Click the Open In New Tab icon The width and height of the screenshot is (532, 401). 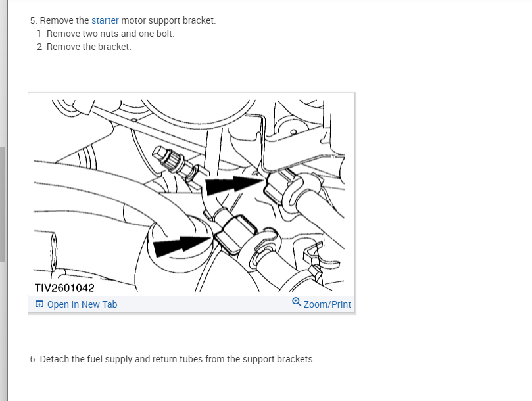point(39,304)
